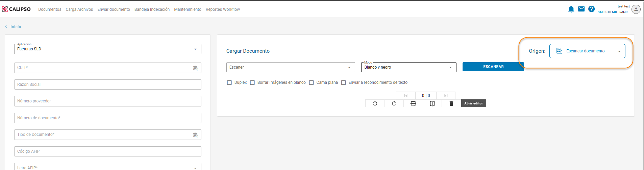This screenshot has width=644, height=170.
Task: Expand the Origen Escanear documento dropdown
Action: pyautogui.click(x=587, y=51)
